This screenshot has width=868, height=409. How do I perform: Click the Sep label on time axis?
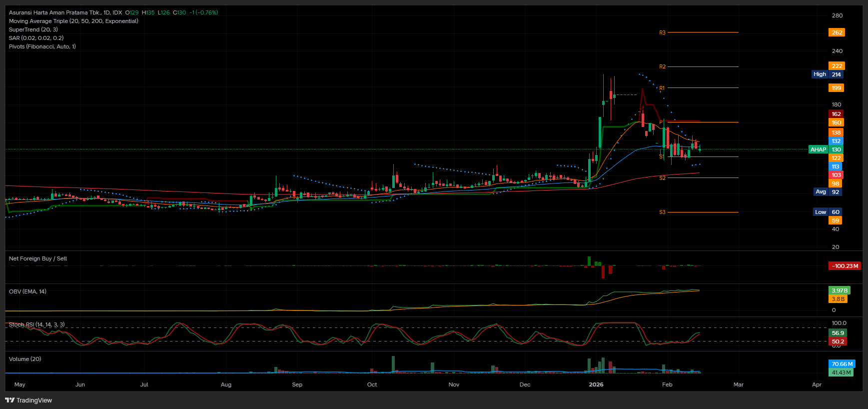[x=297, y=384]
